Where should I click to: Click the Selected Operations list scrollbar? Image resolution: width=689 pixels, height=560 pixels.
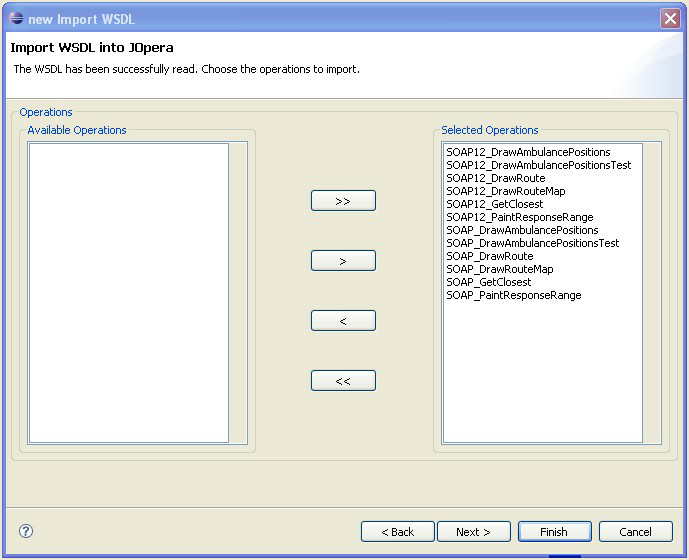click(x=651, y=293)
